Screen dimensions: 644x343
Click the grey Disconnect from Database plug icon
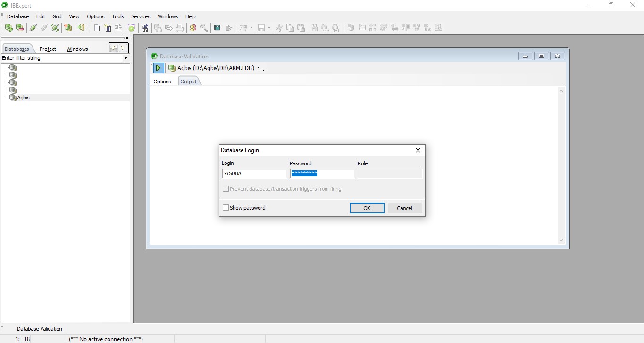[x=44, y=28]
